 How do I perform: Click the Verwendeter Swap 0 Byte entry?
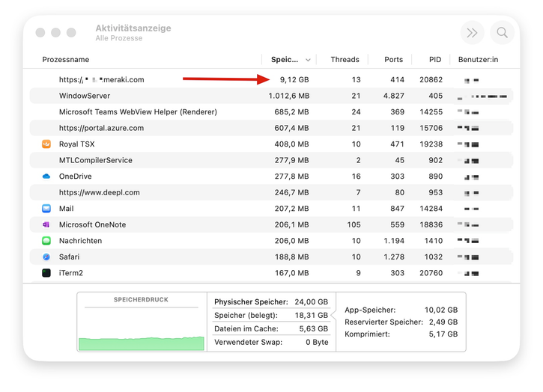click(271, 342)
